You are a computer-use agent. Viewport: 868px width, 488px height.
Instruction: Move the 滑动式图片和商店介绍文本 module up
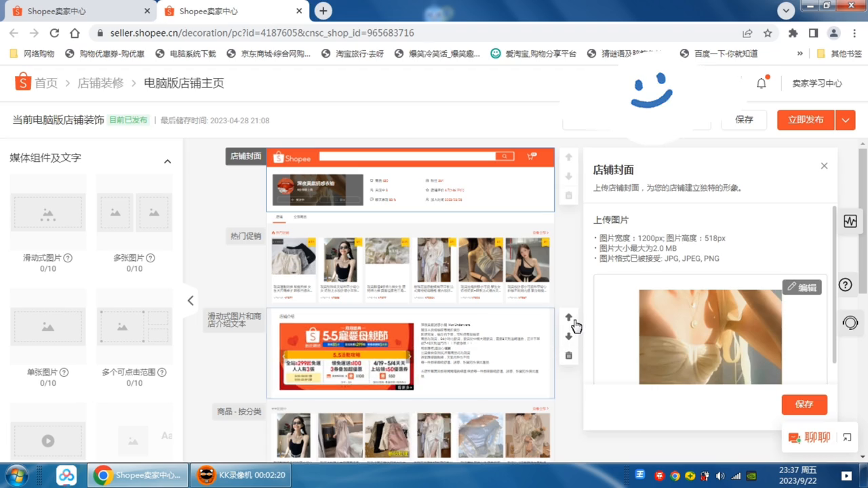568,317
